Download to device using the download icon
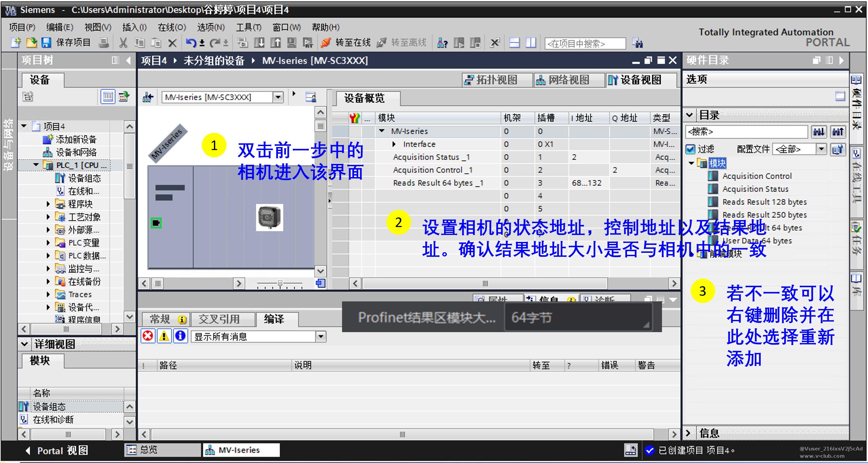The width and height of the screenshot is (868, 463). pos(259,43)
